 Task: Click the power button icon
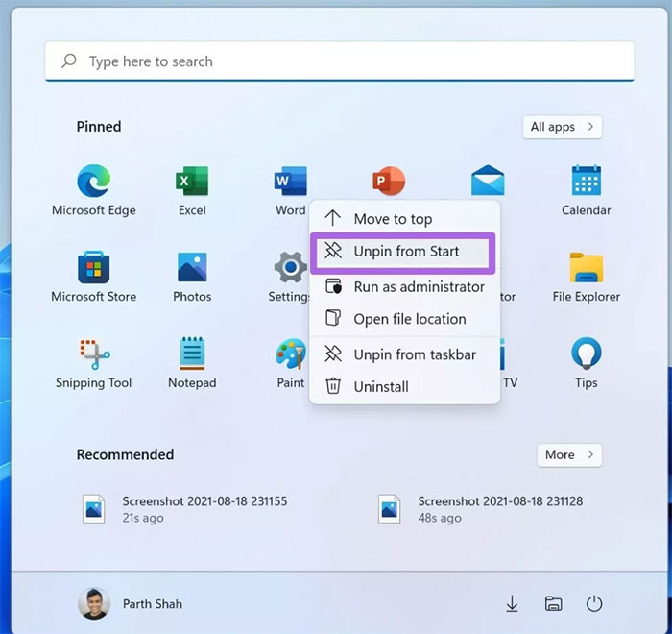click(x=594, y=603)
